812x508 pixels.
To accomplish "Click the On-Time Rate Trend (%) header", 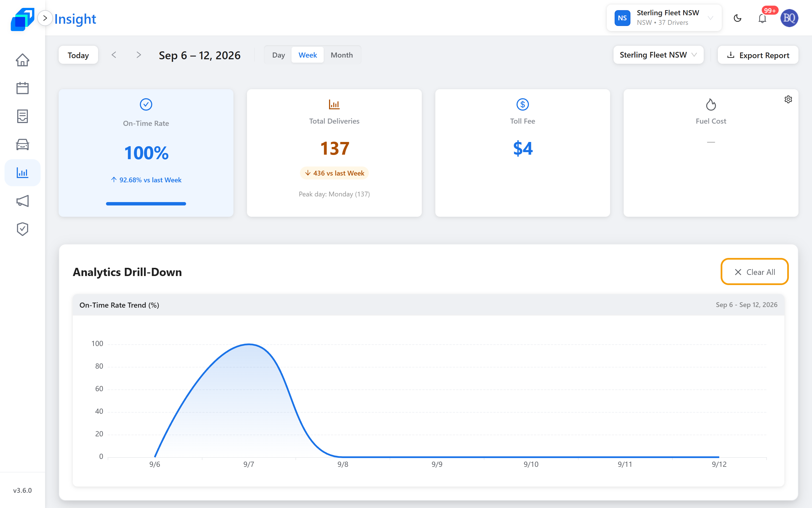I will coord(119,305).
